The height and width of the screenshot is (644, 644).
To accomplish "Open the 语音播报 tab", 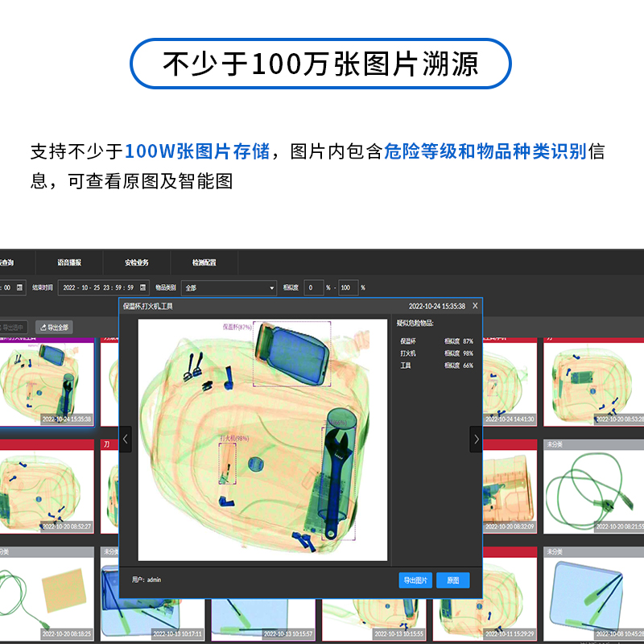I will pos(69,262).
